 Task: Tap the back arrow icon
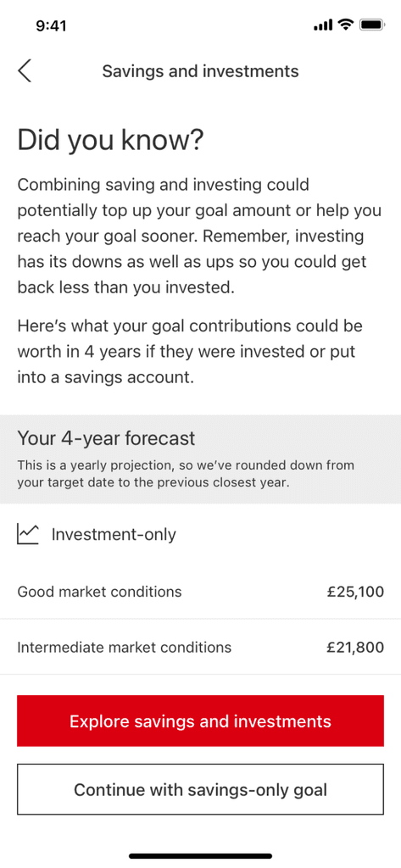[25, 71]
